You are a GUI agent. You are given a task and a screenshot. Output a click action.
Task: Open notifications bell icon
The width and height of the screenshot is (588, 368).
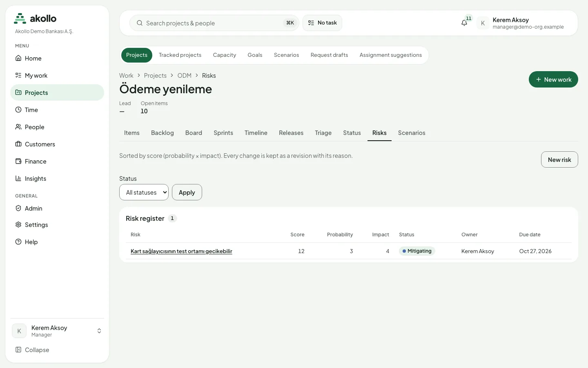(x=464, y=23)
